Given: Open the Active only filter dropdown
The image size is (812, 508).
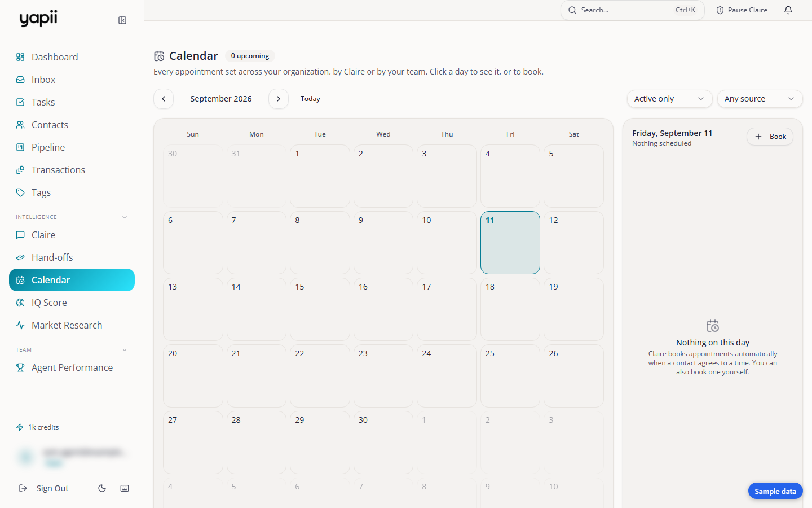Looking at the screenshot, I should pos(669,99).
